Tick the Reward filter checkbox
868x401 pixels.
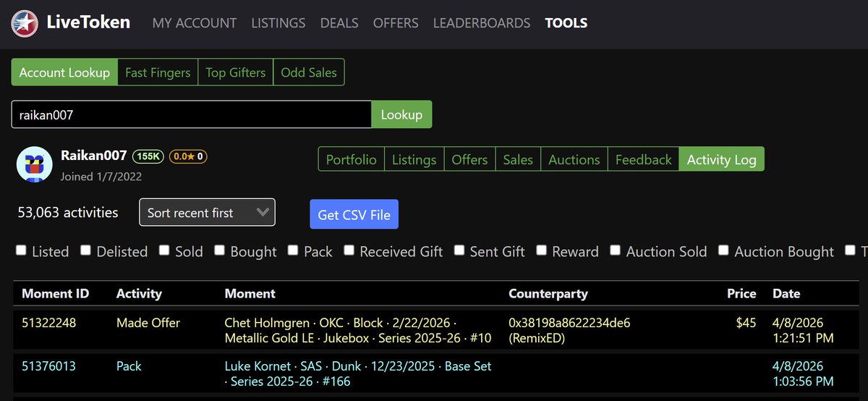click(541, 250)
